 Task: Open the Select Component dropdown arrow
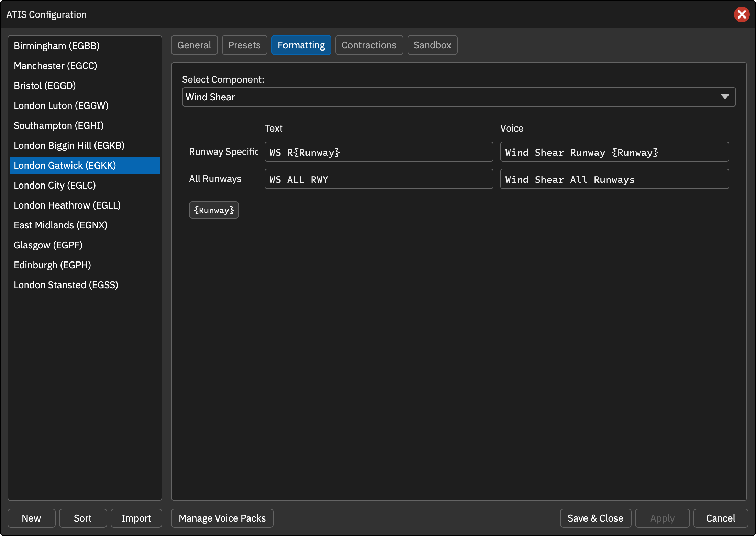(725, 97)
